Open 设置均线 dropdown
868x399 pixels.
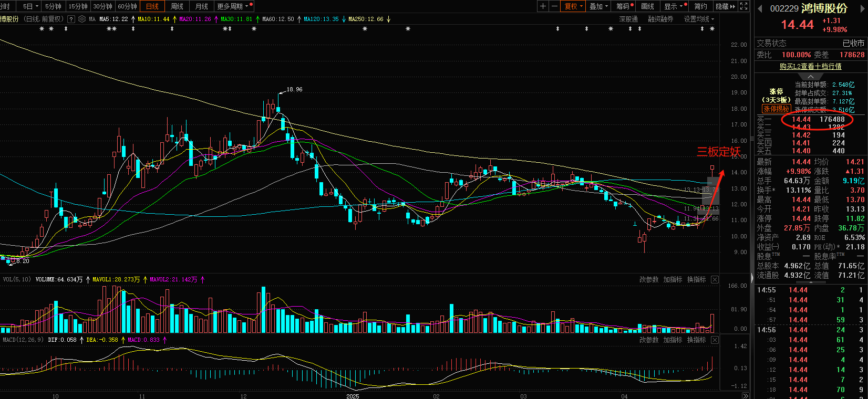(x=699, y=19)
